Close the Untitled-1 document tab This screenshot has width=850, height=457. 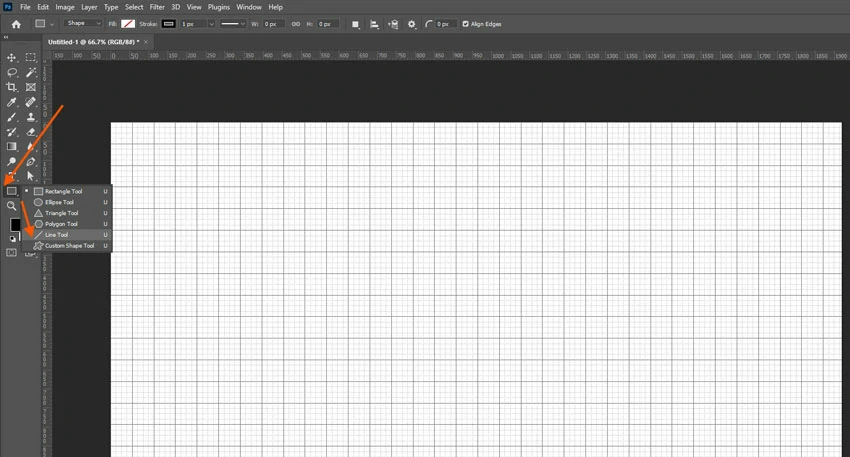point(146,42)
